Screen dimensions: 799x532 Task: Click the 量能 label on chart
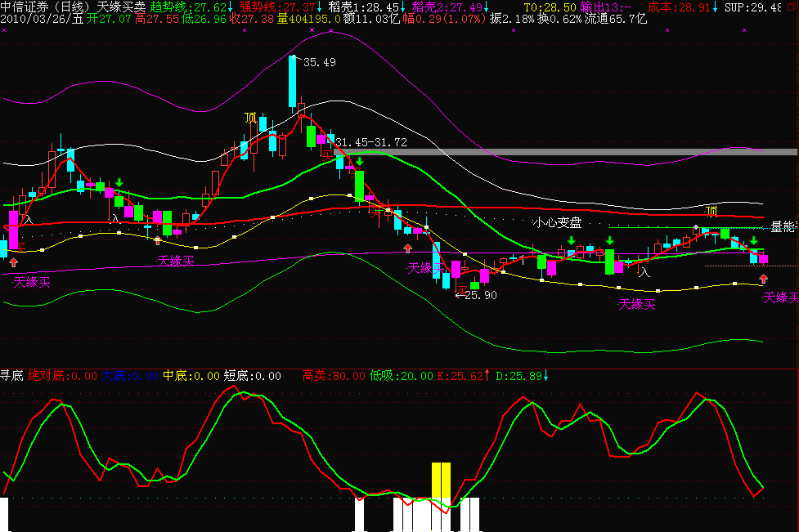click(783, 227)
